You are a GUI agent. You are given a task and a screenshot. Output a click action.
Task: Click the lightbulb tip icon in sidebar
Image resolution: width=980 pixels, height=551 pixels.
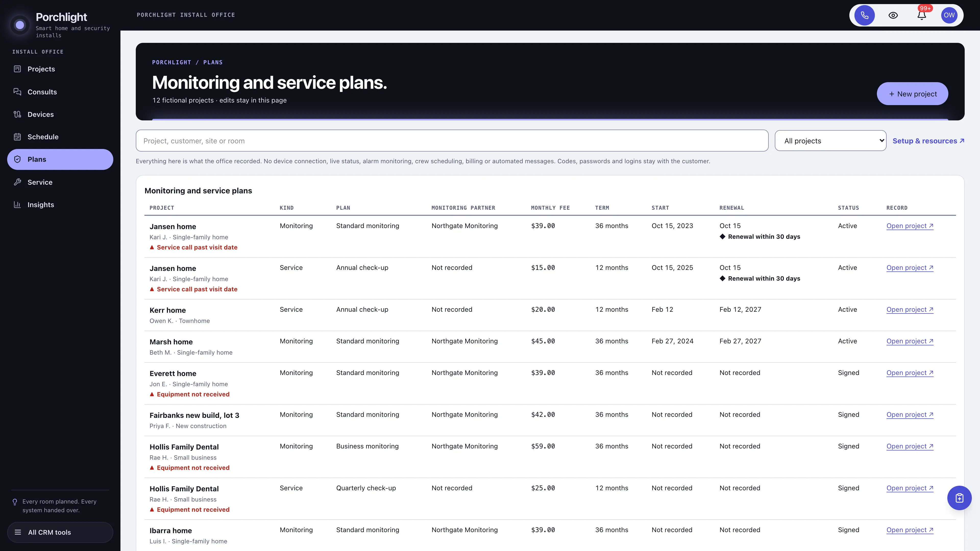click(x=15, y=502)
